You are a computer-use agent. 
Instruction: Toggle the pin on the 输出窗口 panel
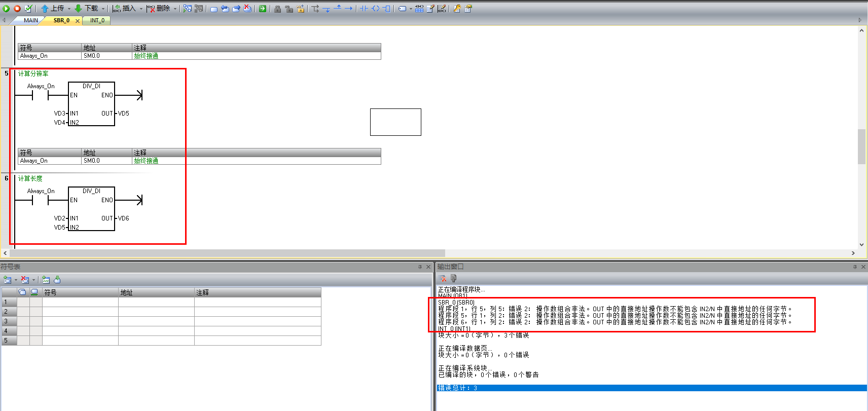[855, 267]
